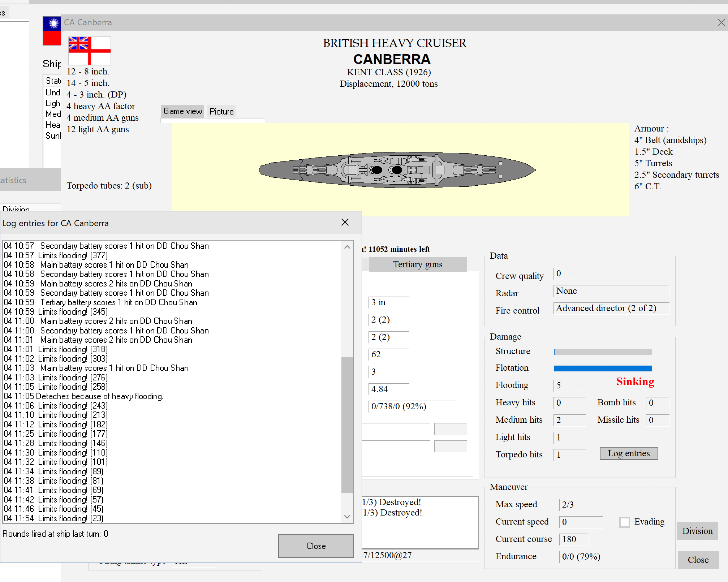Image resolution: width=728 pixels, height=582 pixels.
Task: Open the Tertiary guns tab
Action: [x=418, y=264]
